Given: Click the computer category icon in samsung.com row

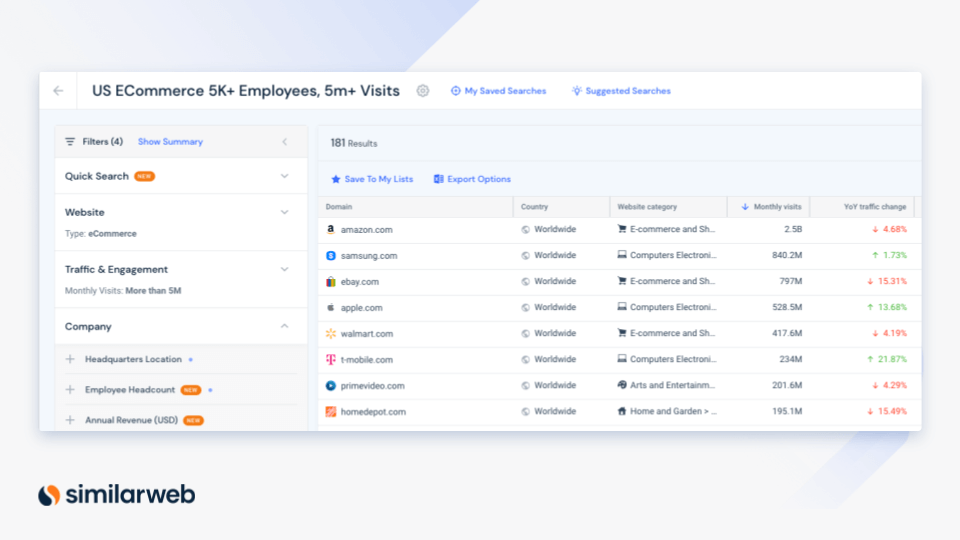Looking at the screenshot, I should [622, 255].
